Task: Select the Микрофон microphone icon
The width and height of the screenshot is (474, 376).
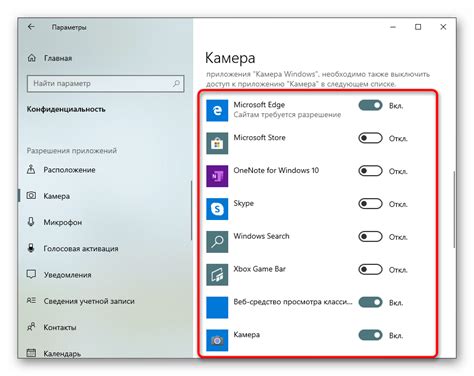Action: click(x=31, y=222)
